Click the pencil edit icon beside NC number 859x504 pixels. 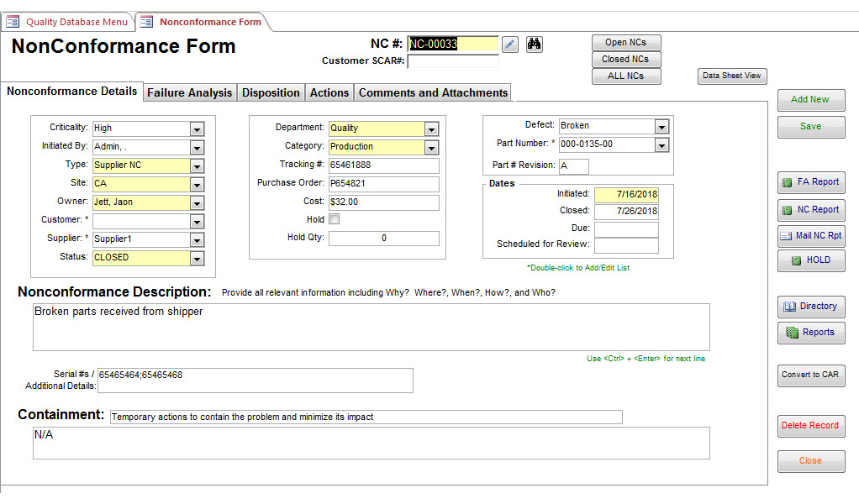(510, 44)
